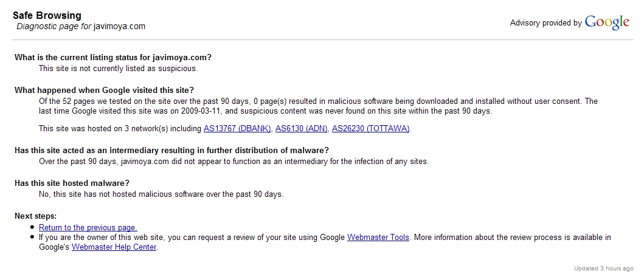Open the AS6130 (ADN) network link
The height and width of the screenshot is (274, 644).
[x=302, y=128]
